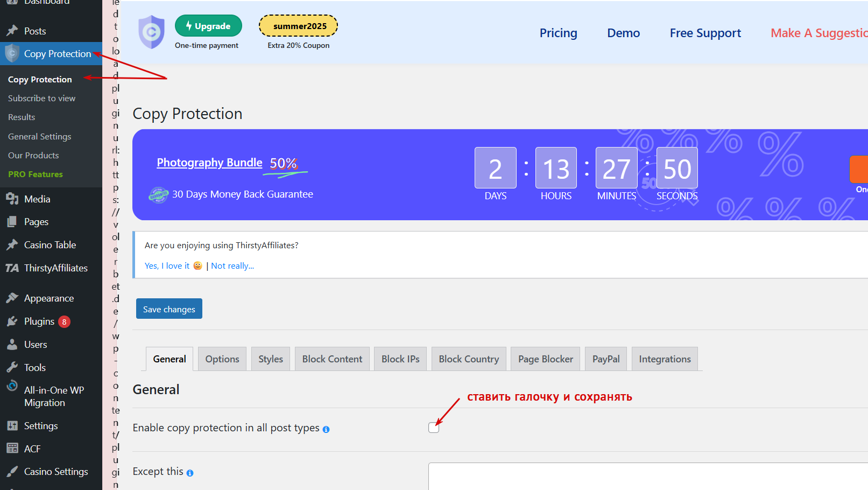Open the Free Support link
The image size is (868, 490).
pos(705,33)
